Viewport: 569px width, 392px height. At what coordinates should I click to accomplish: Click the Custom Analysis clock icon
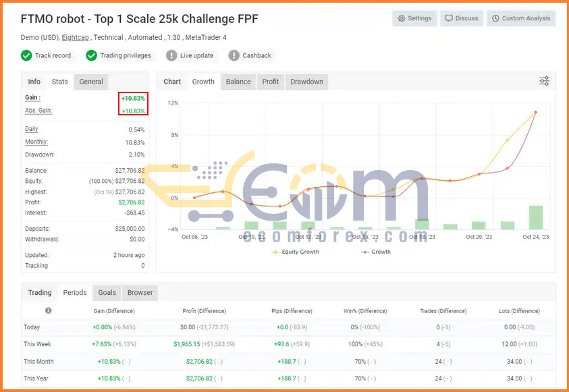495,18
